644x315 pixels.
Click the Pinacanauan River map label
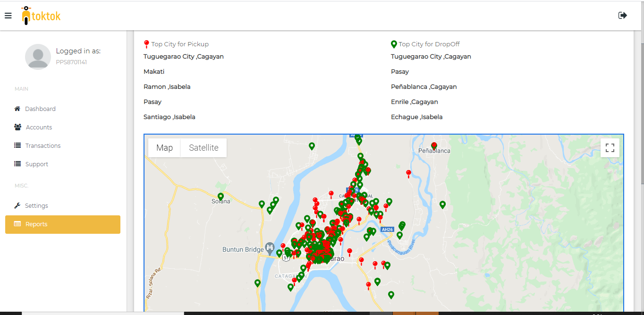(x=401, y=248)
